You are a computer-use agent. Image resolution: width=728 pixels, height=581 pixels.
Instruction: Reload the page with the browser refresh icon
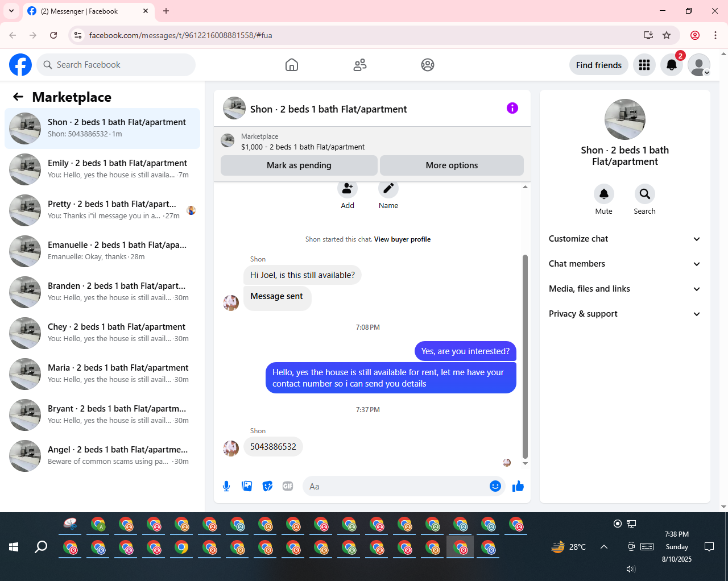(x=53, y=35)
